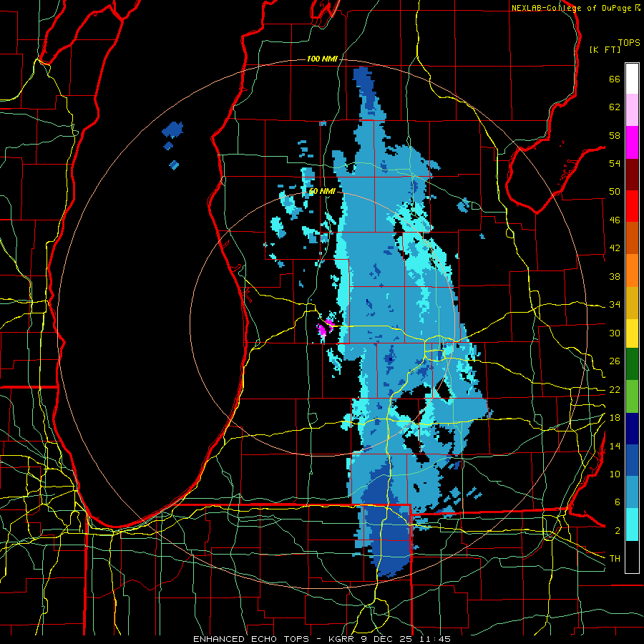The height and width of the screenshot is (644, 644).
Task: Click the "38" legend value
Action: point(615,276)
